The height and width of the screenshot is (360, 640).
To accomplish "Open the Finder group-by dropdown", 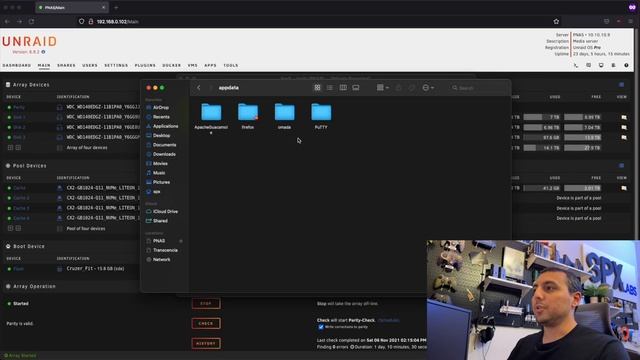I will pos(382,88).
